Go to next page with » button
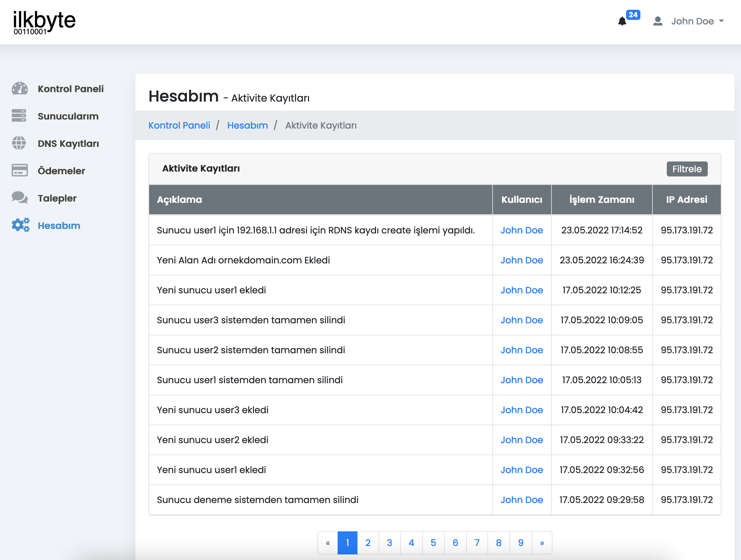 (542, 543)
